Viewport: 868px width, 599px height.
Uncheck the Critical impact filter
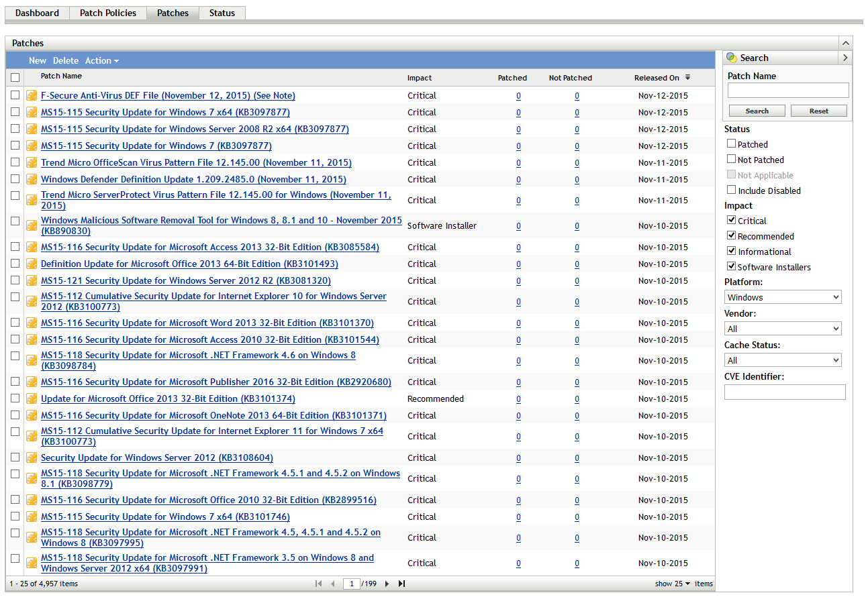[x=732, y=220]
